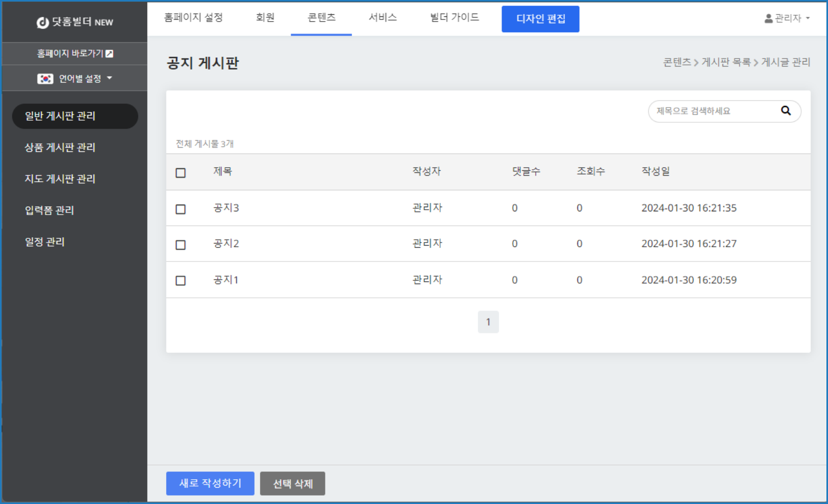Open the 관리자 account dropdown arrow
Viewport: 828px width, 504px height.
807,18
